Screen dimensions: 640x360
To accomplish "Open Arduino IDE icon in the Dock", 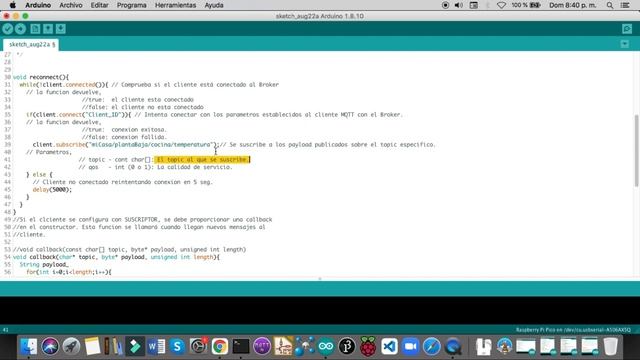I will 326,347.
